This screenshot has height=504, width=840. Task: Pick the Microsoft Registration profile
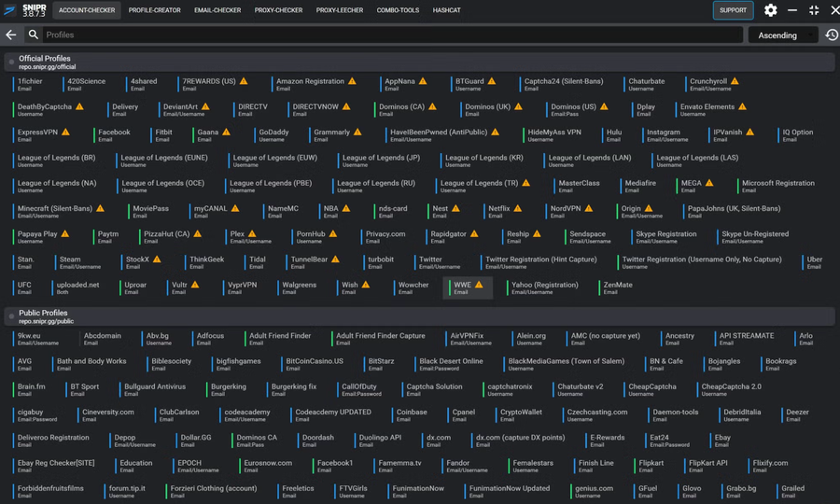pos(777,186)
